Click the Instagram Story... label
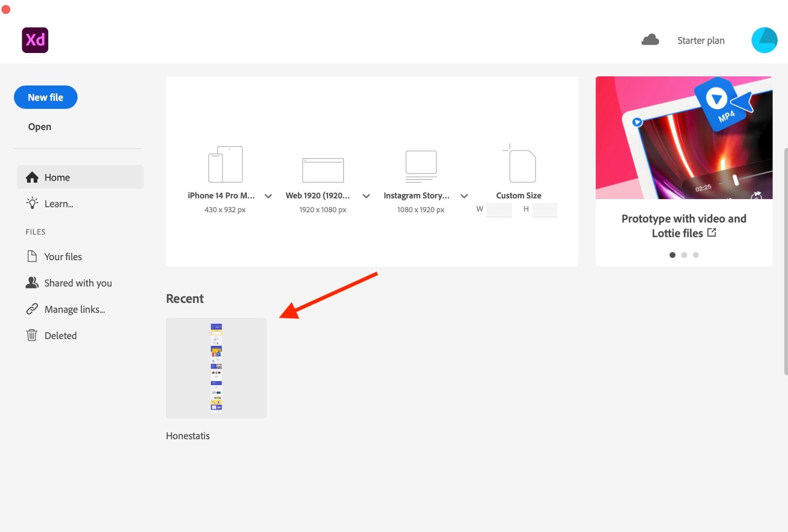Viewport: 788px width, 532px height. coord(417,196)
